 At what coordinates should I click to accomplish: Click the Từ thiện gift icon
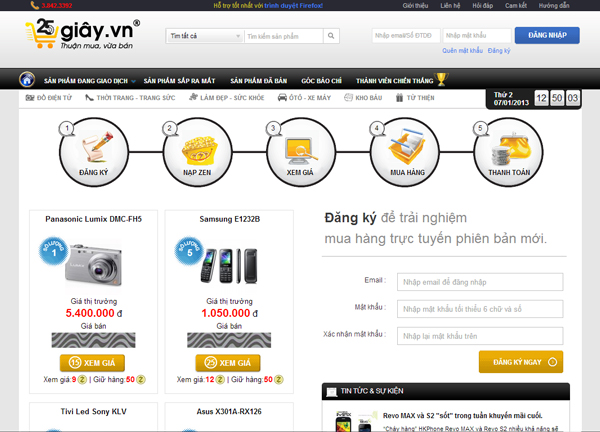399,98
